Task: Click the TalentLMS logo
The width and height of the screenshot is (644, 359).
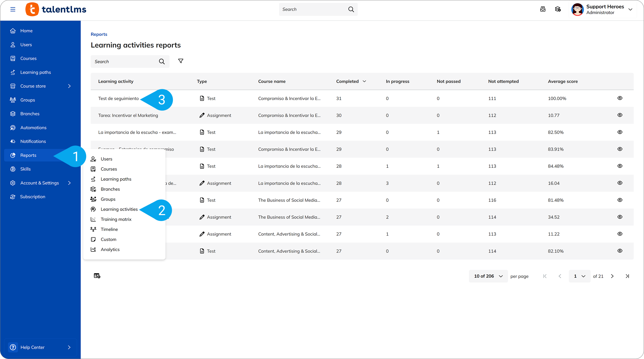Action: (56, 9)
